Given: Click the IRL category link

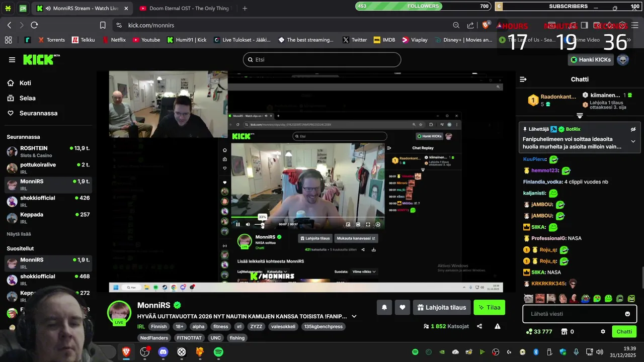Looking at the screenshot, I should click(141, 326).
